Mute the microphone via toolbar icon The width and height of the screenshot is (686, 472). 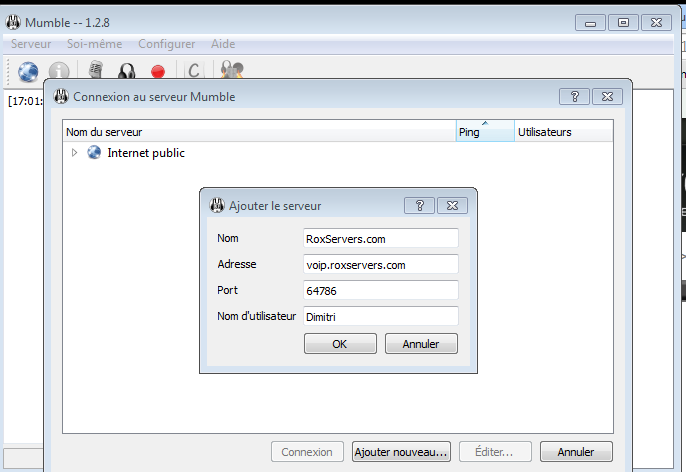[x=96, y=70]
